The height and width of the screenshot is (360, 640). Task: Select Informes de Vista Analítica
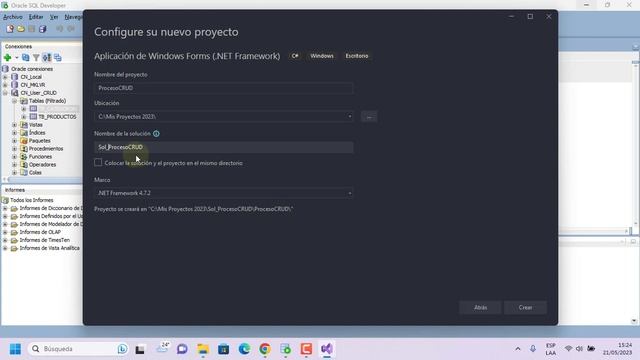(x=49, y=248)
